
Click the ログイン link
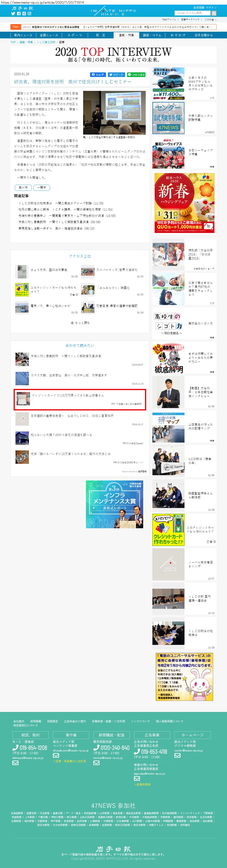click(x=211, y=7)
